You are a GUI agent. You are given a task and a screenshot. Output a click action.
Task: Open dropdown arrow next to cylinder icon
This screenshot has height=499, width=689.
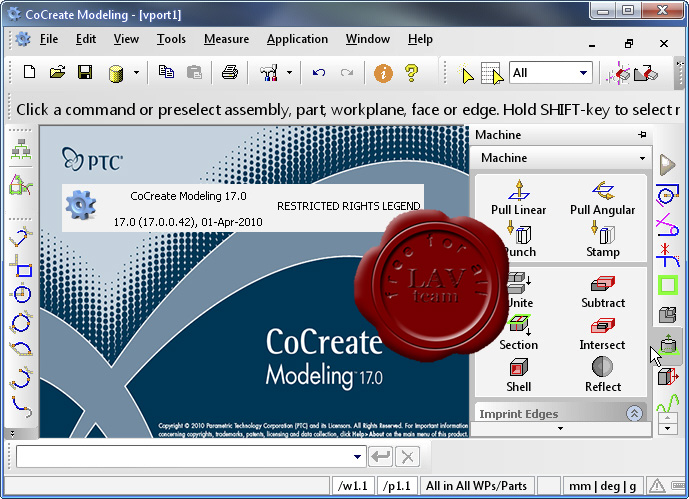pyautogui.click(x=136, y=72)
